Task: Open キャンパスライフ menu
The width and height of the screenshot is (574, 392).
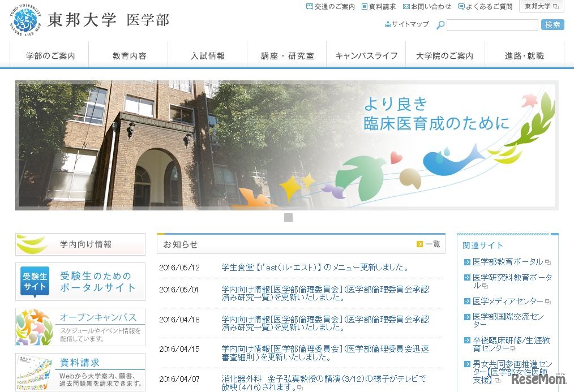Action: click(366, 55)
